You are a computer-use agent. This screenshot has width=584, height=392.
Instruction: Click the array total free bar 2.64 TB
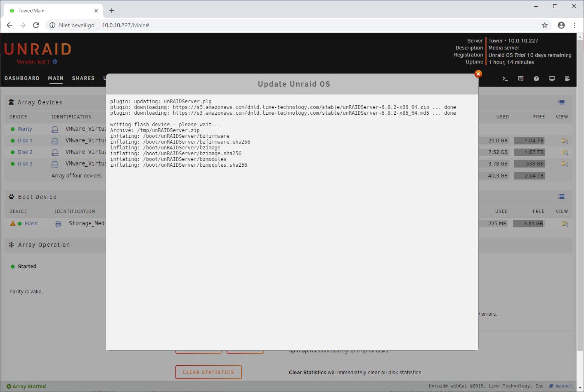tap(530, 176)
